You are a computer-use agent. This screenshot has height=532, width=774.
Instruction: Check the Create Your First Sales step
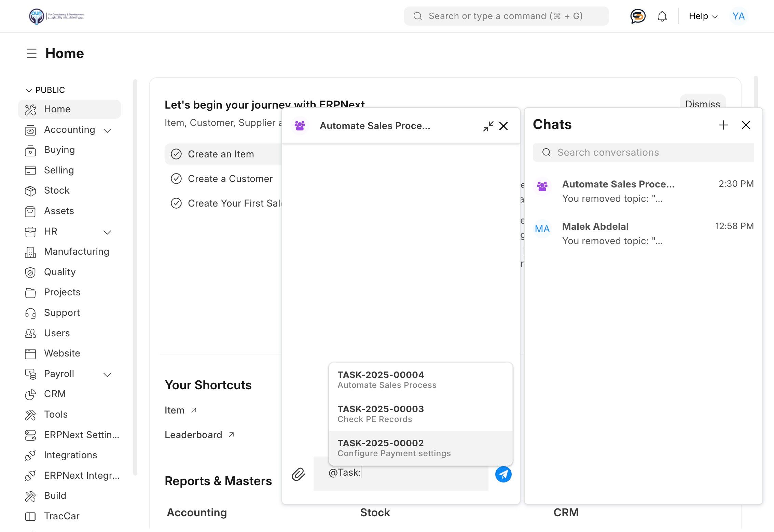(176, 203)
